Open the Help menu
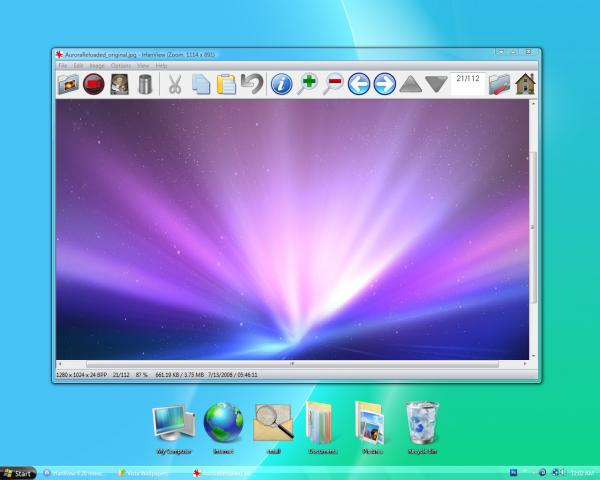This screenshot has height=480, width=600. pyautogui.click(x=161, y=66)
